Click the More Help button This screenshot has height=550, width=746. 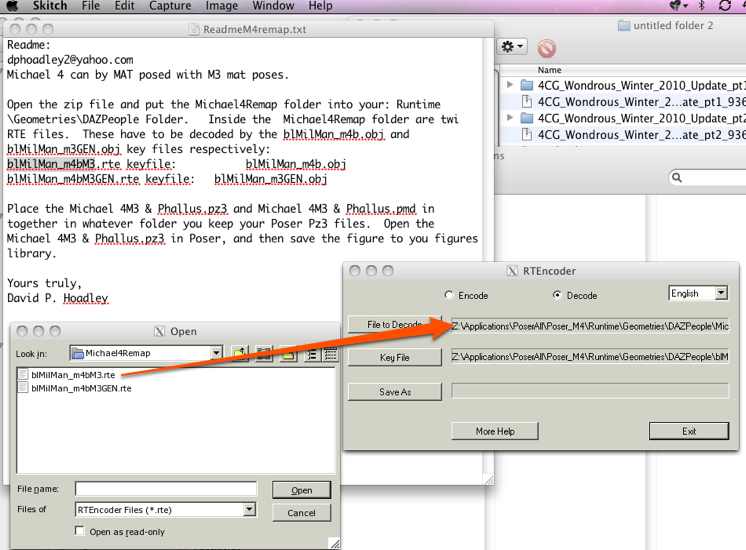pos(495,431)
